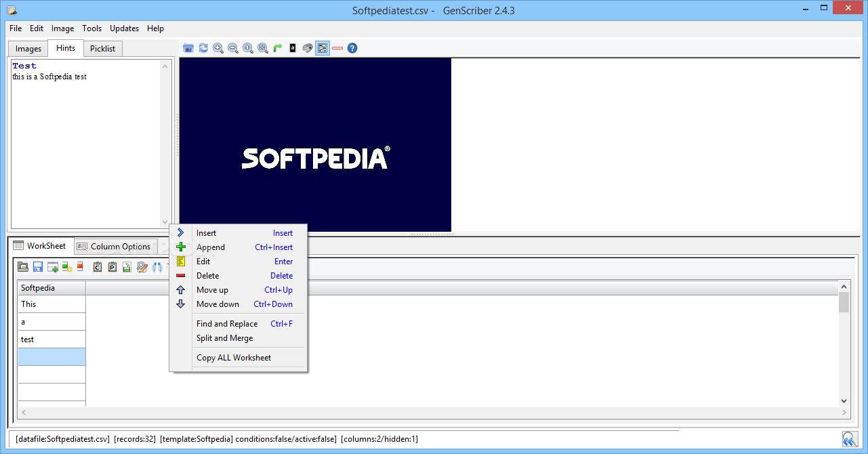
Task: Zoom out of the image
Action: pos(233,48)
